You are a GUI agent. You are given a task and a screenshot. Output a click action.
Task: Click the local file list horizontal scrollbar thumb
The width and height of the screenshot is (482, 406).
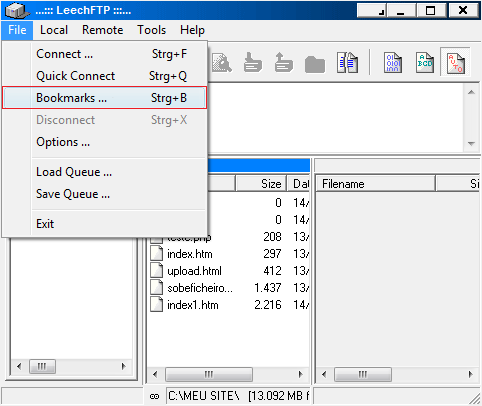(x=209, y=374)
